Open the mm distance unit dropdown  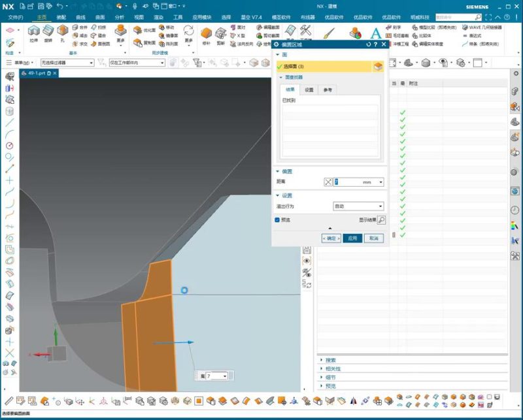(x=380, y=182)
